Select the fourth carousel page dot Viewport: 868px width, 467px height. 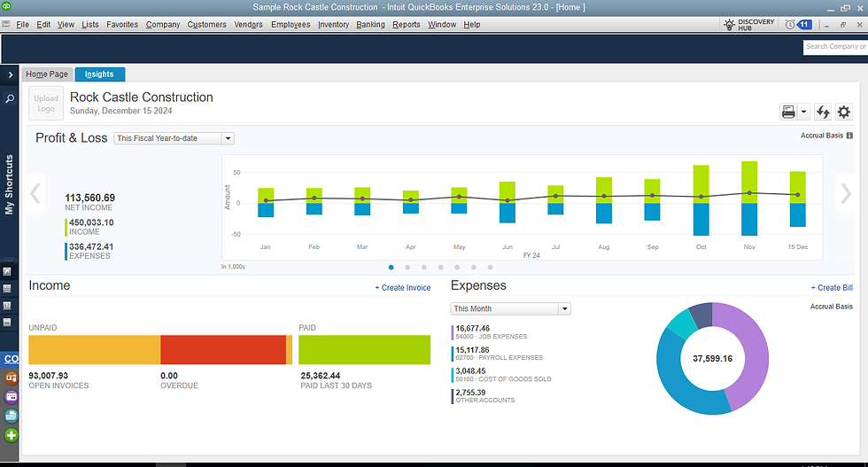click(441, 268)
